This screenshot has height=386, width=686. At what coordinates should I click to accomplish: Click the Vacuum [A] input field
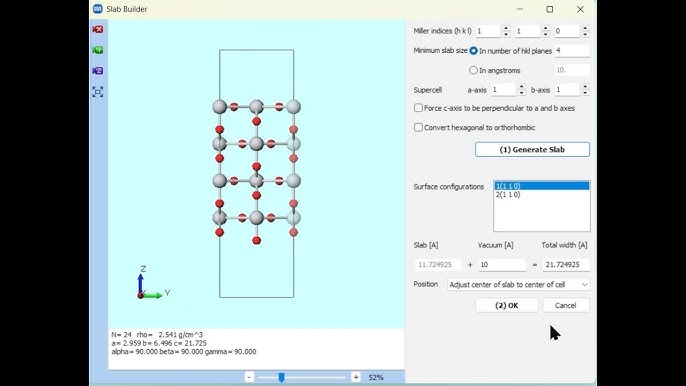coord(502,265)
